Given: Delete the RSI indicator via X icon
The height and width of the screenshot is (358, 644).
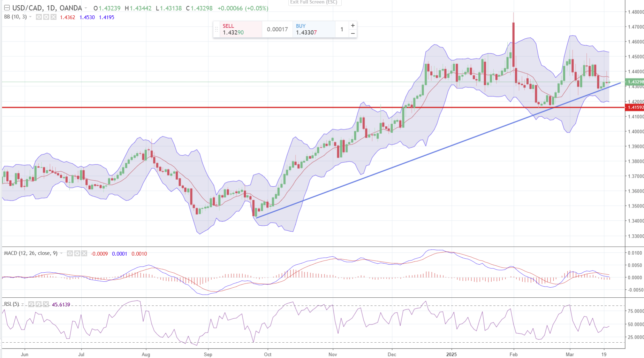Looking at the screenshot, I should click(46, 304).
